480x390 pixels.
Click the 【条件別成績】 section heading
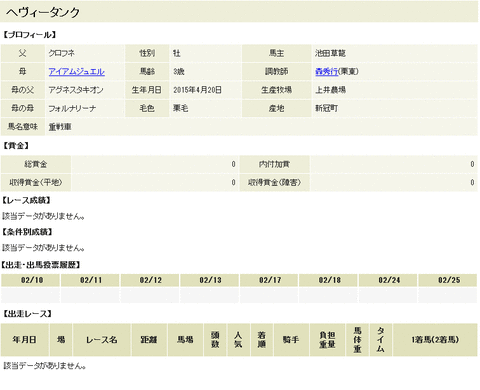(27, 232)
